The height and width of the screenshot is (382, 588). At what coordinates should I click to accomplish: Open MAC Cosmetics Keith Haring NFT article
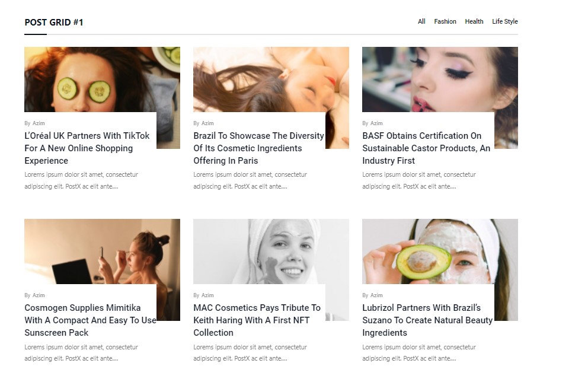(x=257, y=320)
